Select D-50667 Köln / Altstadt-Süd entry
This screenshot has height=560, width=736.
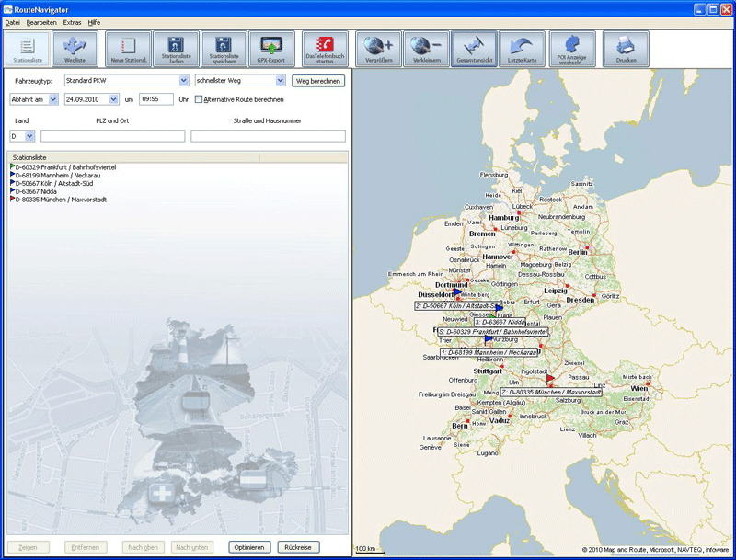54,183
